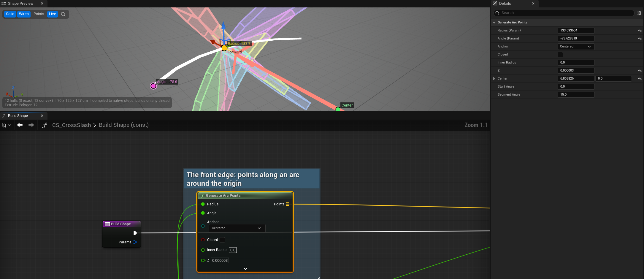Toggle Live preview mode

pyautogui.click(x=53, y=14)
